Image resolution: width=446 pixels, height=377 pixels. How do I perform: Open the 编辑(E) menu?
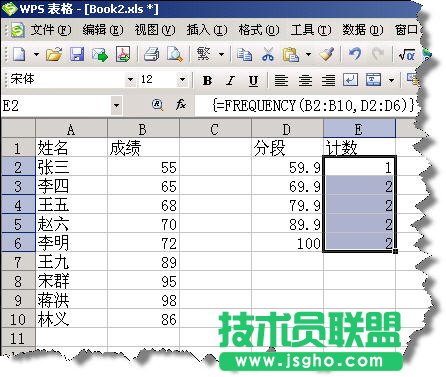(103, 30)
